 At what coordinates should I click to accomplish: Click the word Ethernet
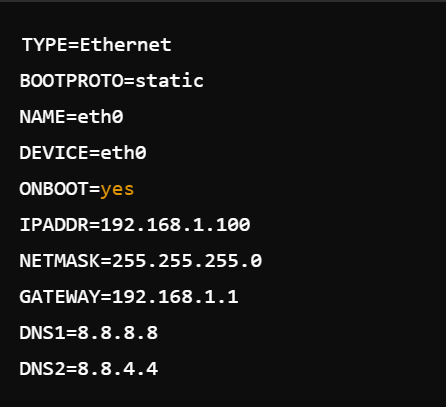tap(126, 45)
